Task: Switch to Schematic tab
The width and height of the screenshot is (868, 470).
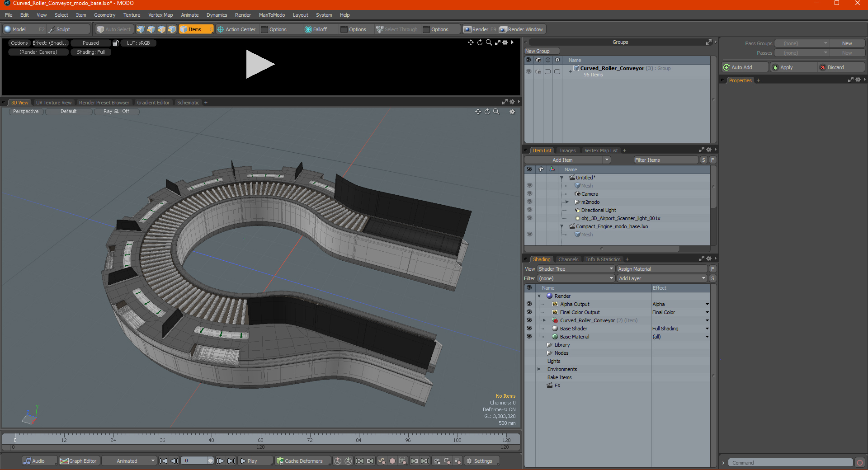Action: (188, 103)
